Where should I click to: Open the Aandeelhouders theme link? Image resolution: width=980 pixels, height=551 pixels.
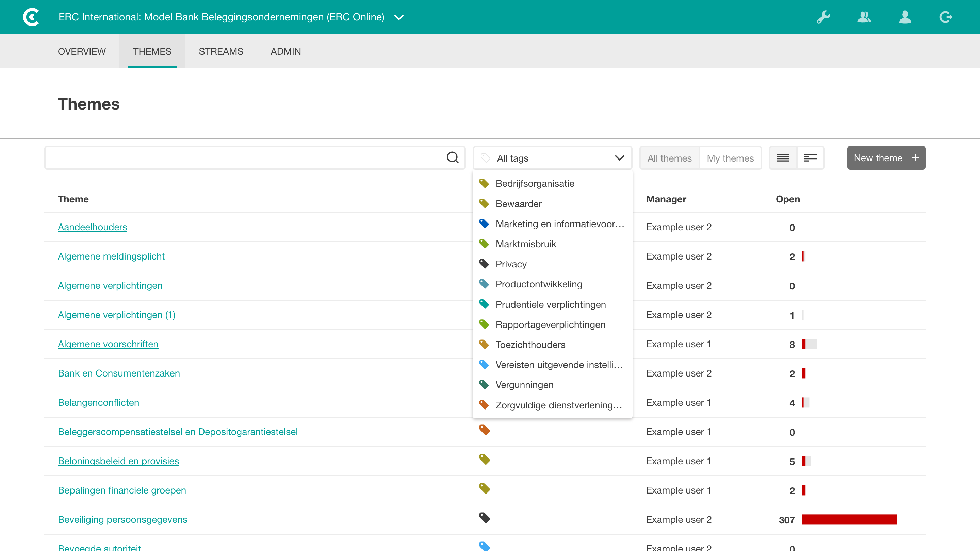point(92,227)
